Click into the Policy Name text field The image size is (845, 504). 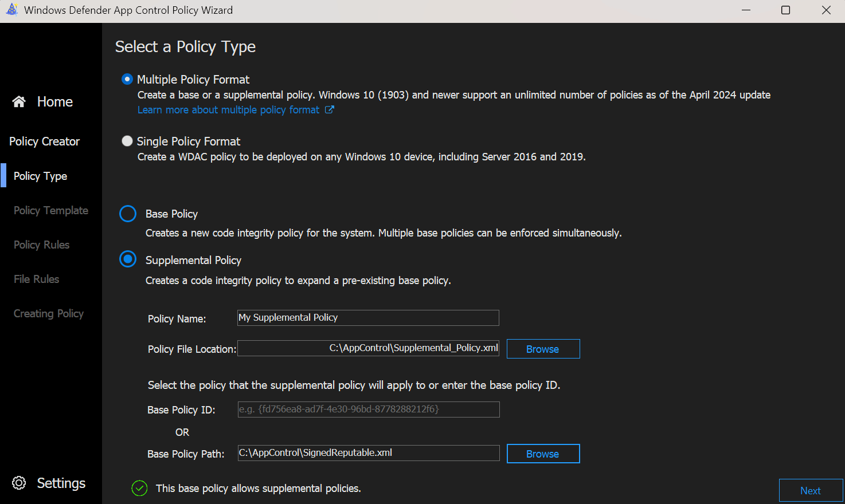[x=368, y=318]
